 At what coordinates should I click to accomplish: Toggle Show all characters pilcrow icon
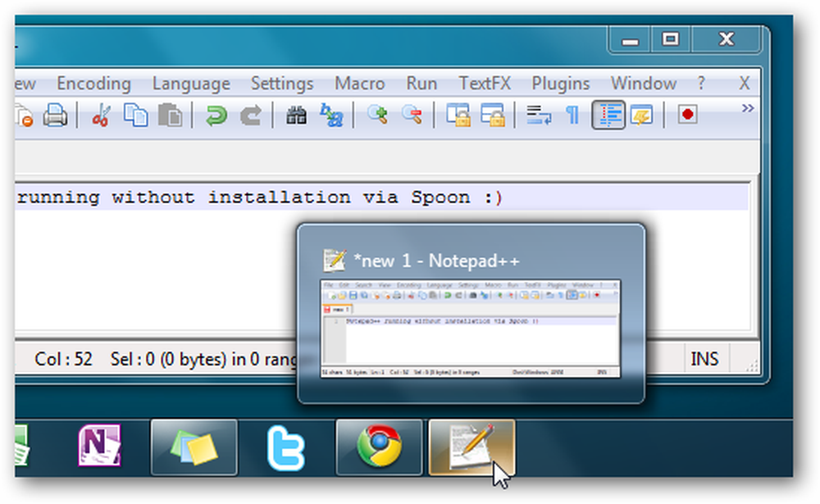(572, 116)
